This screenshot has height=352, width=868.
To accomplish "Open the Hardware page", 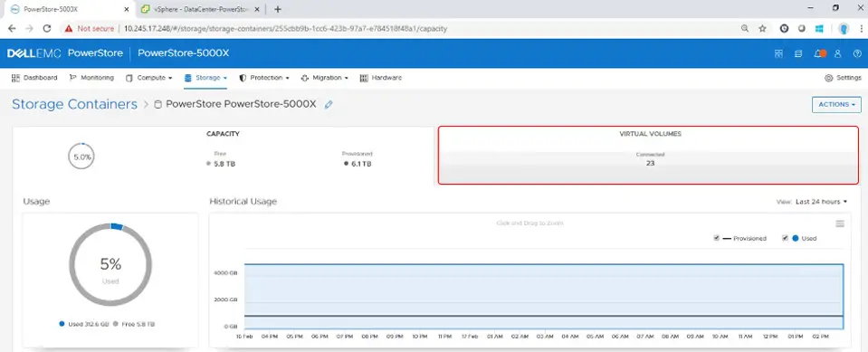I will click(x=381, y=78).
